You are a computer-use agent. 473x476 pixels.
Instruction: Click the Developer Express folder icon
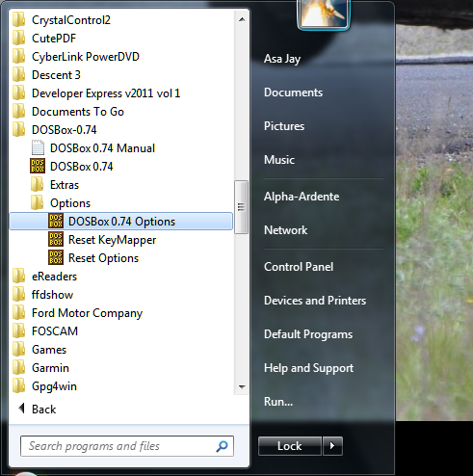(x=18, y=93)
